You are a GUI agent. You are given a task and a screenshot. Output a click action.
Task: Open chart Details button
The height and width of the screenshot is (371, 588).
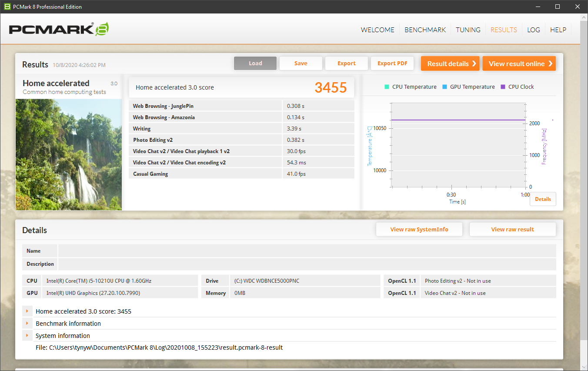point(543,199)
